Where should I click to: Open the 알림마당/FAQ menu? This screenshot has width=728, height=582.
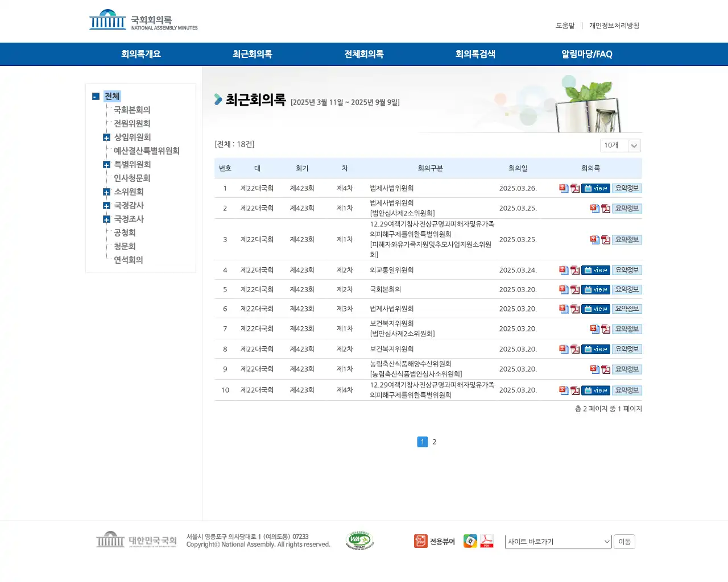587,54
